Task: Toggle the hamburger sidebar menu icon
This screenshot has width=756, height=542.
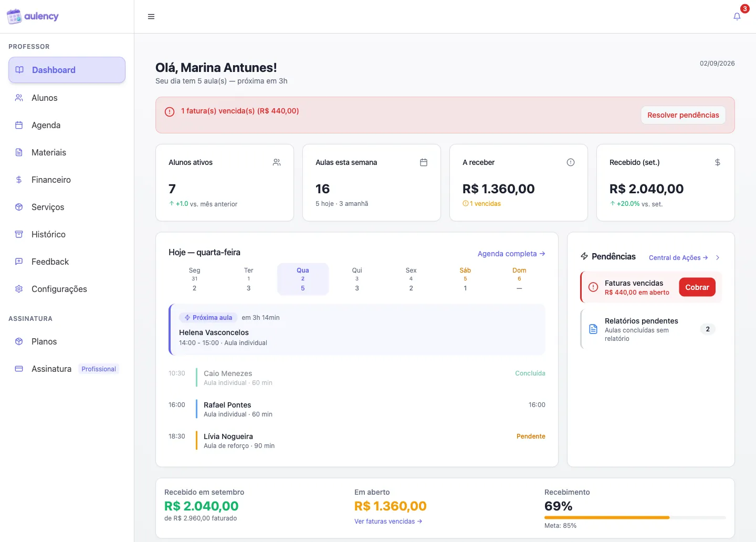Action: tap(151, 17)
